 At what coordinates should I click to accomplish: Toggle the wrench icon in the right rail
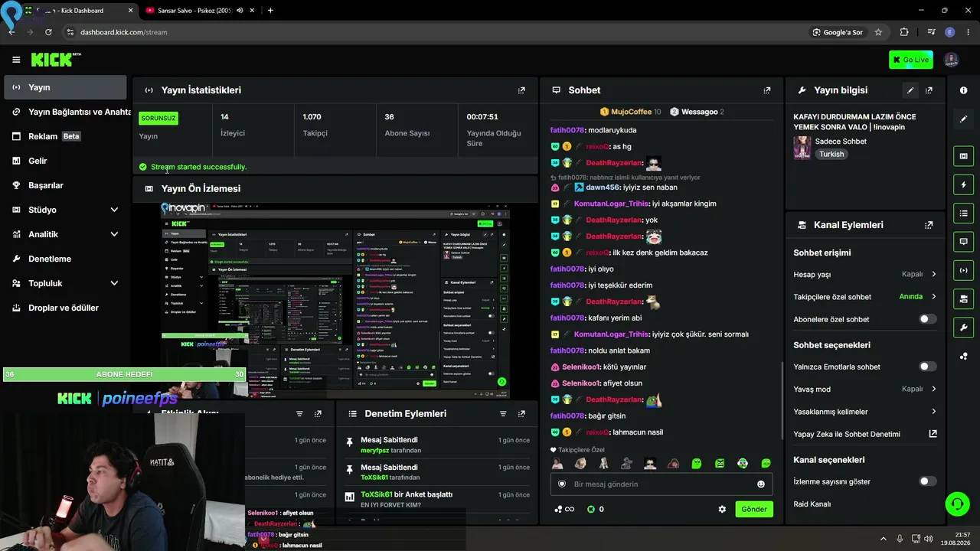963,328
